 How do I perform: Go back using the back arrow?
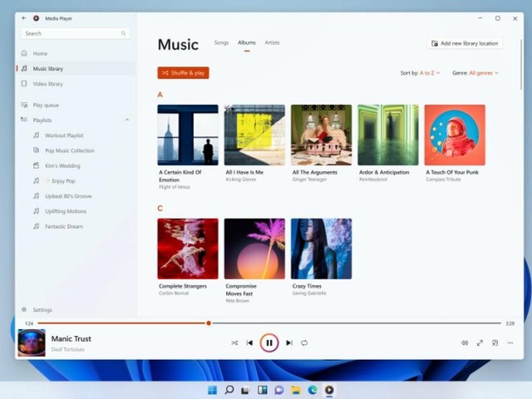[24, 17]
